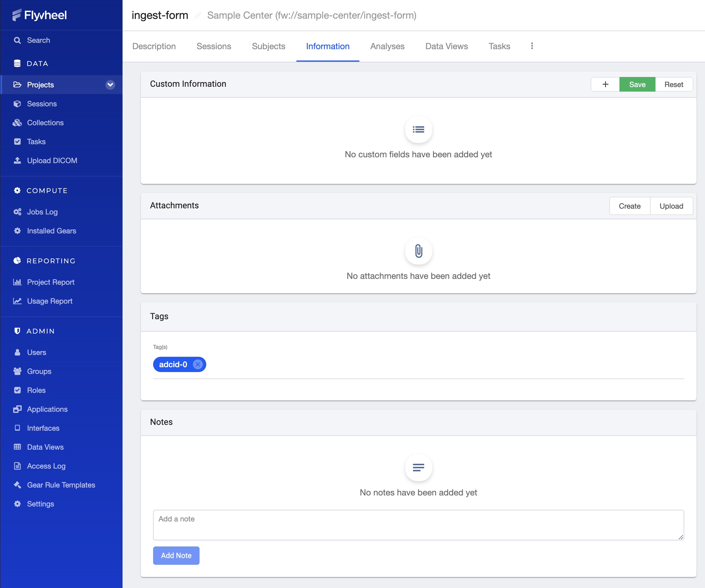Collapse the Projects section chevron
The image size is (705, 588).
tap(110, 85)
